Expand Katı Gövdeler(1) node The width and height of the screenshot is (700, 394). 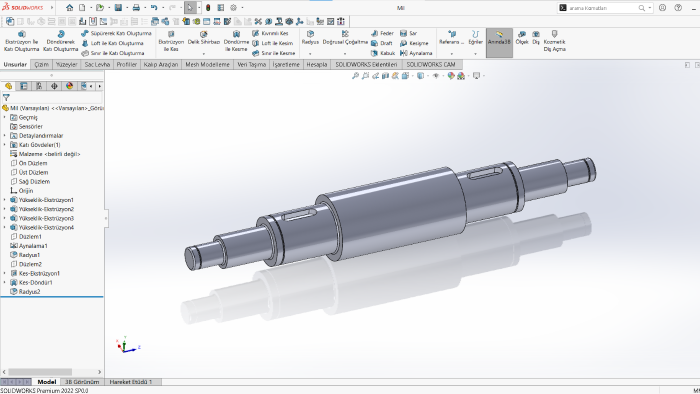pyautogui.click(x=4, y=145)
